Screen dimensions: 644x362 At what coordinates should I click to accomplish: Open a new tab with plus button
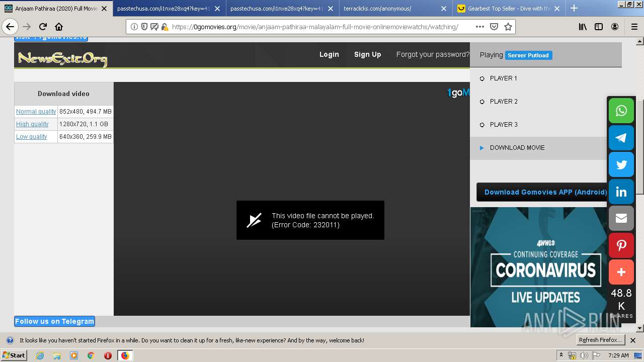[x=574, y=8]
